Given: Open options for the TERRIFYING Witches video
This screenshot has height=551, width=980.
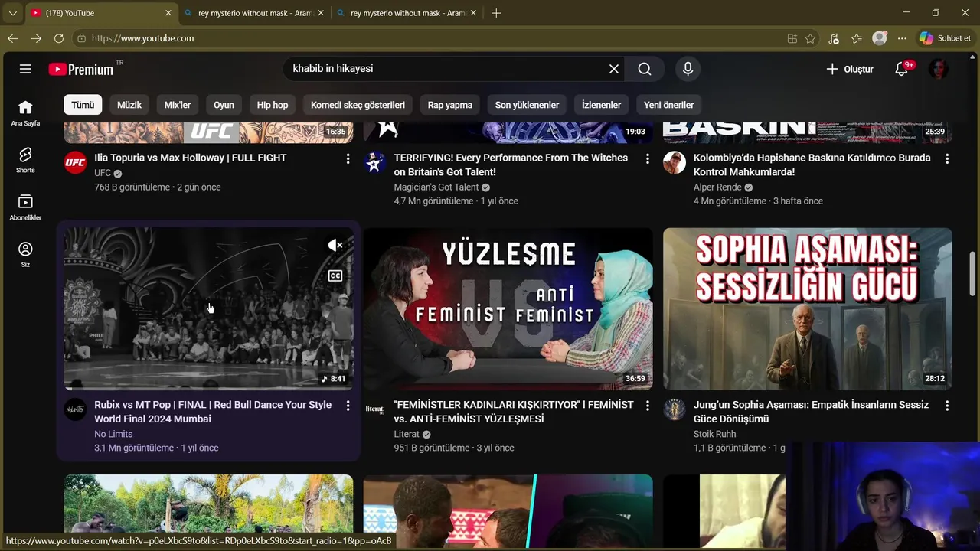Looking at the screenshot, I should tap(648, 158).
